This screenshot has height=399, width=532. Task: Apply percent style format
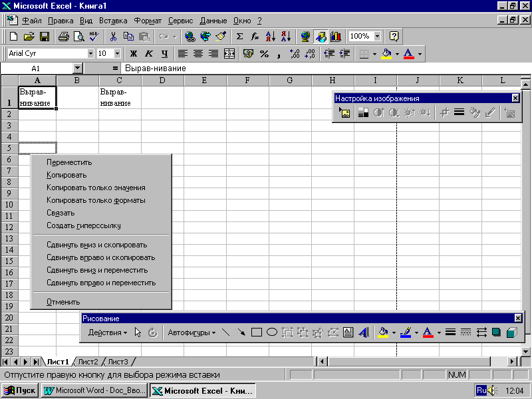tap(264, 54)
